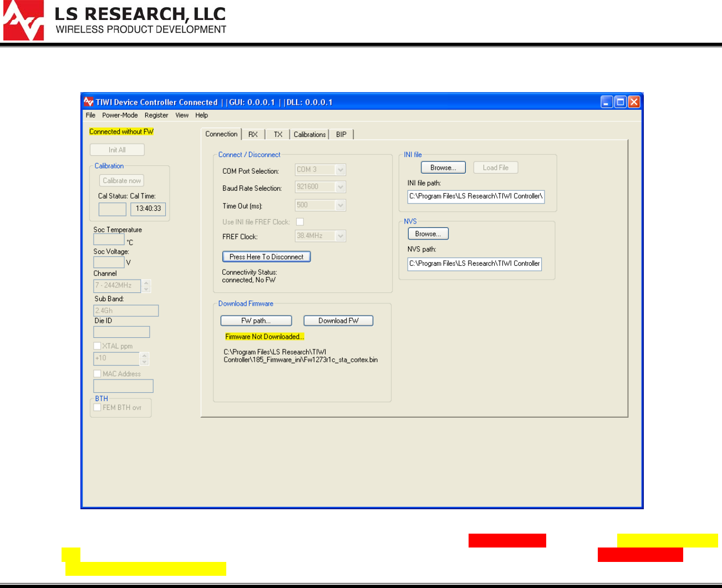Screen dimensions: 722x588
Task: Click the Cal Status field
Action: (113, 209)
